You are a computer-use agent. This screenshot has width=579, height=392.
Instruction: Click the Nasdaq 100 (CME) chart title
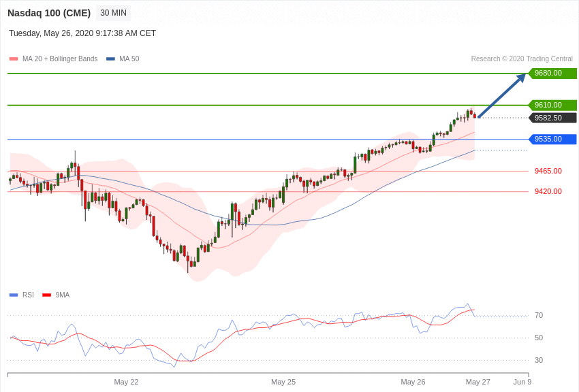tap(49, 13)
